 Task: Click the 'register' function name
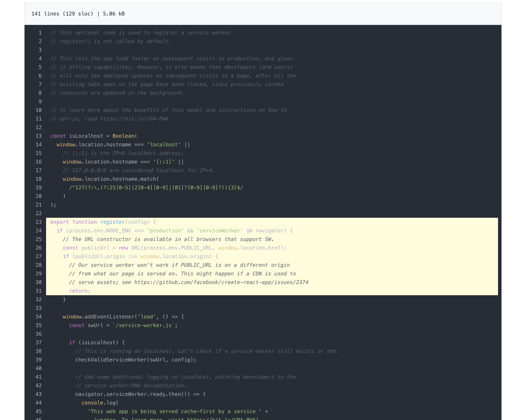113,222
